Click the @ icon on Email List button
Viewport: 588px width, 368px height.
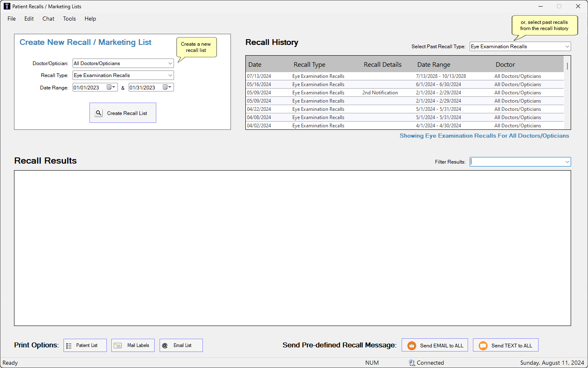(165, 346)
